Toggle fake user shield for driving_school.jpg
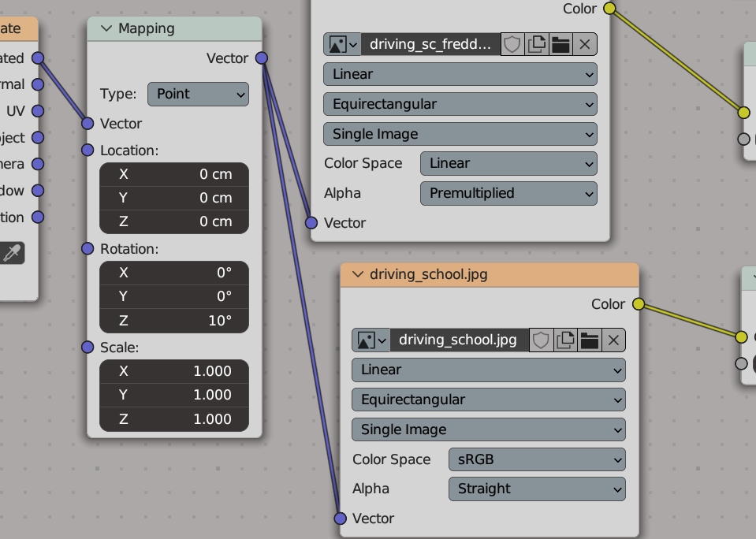Image resolution: width=756 pixels, height=539 pixels. point(541,340)
